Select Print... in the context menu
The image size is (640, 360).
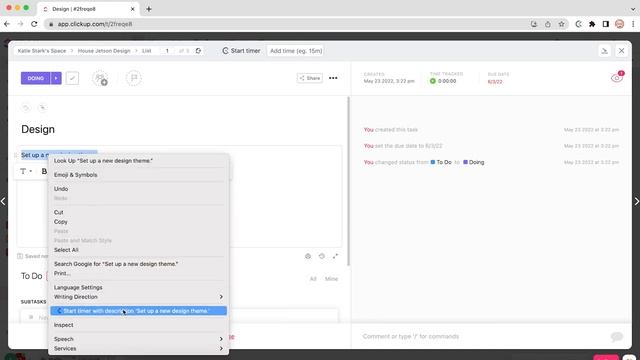138,273
